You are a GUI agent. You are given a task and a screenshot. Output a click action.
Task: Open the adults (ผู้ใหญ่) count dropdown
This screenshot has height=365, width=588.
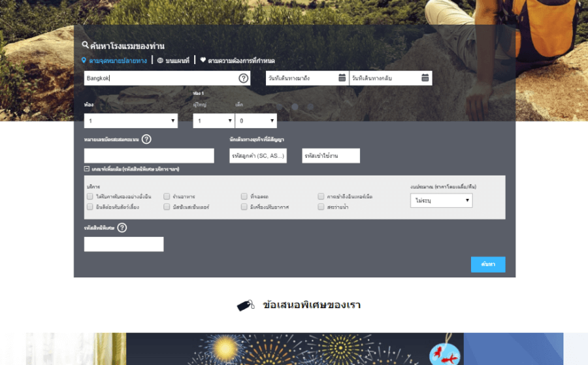[214, 121]
